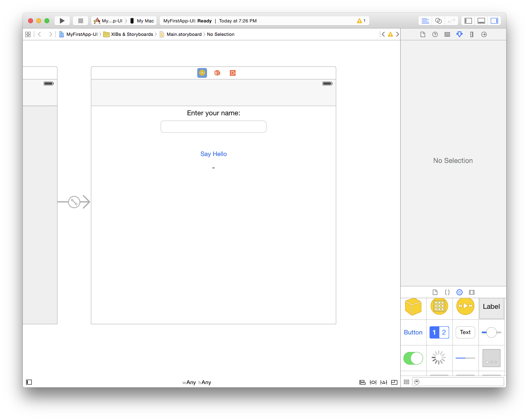Viewport: 529px width, 420px height.
Task: Jump to the previous issue
Action: (x=383, y=34)
